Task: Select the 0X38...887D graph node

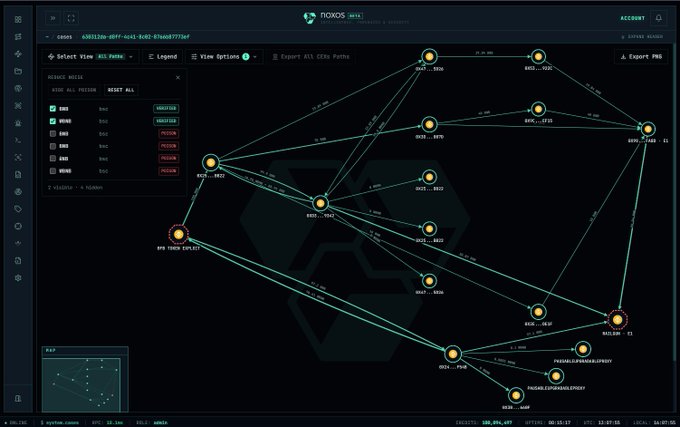Action: coord(429,125)
